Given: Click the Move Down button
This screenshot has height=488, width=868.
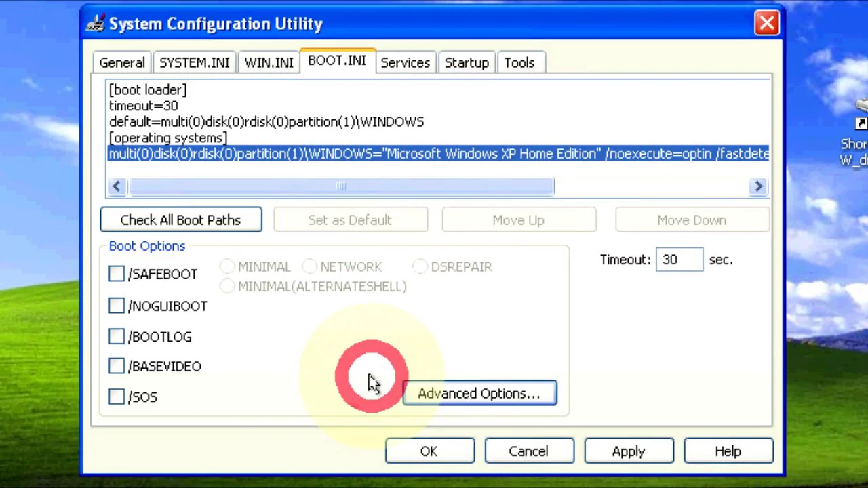Looking at the screenshot, I should pyautogui.click(x=692, y=220).
